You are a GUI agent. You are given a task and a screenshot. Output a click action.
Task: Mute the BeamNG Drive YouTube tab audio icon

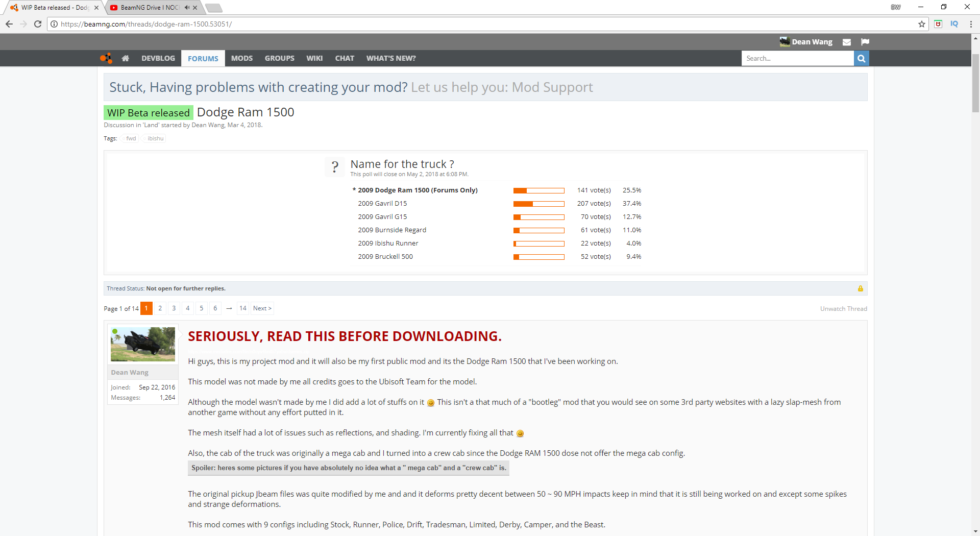point(187,8)
